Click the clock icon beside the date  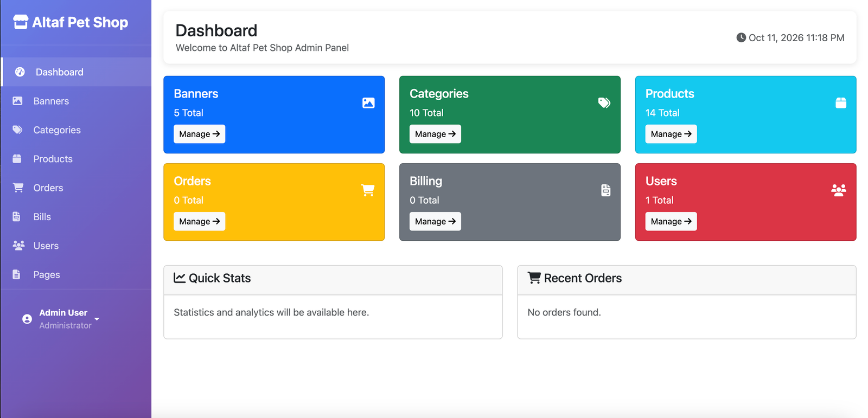(741, 37)
